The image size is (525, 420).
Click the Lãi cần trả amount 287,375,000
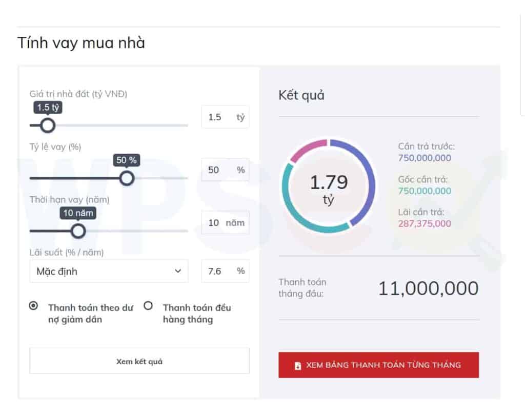pyautogui.click(x=425, y=223)
